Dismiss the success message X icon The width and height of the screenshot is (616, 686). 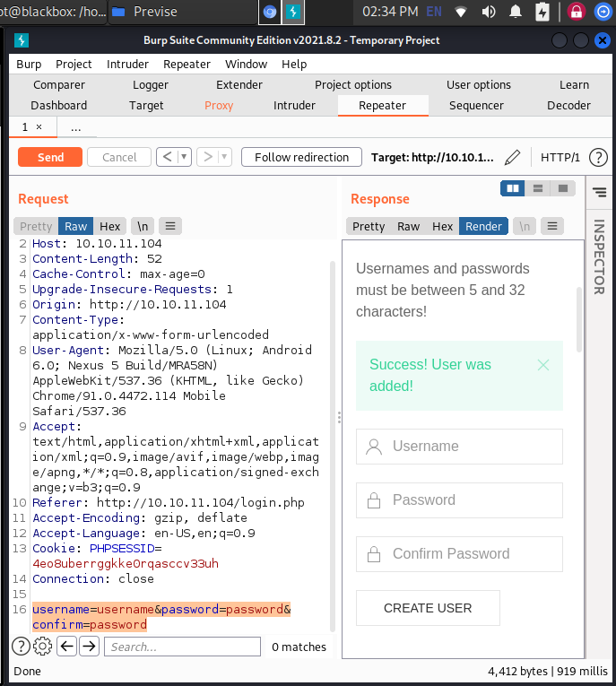pos(542,365)
